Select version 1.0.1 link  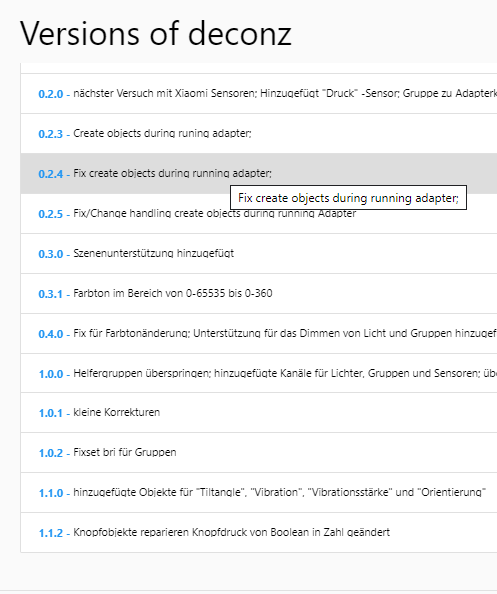51,413
